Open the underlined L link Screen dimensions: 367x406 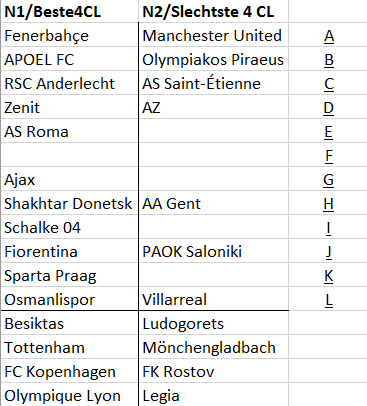[x=329, y=300]
